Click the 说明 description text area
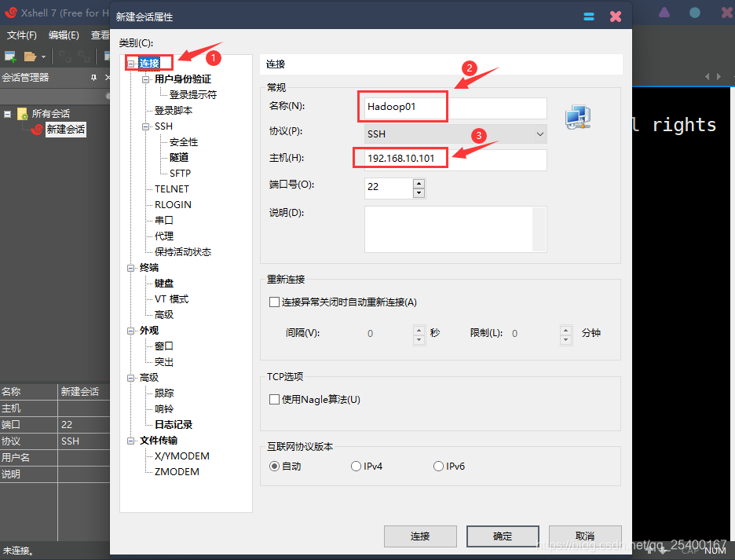This screenshot has width=735, height=560. click(x=455, y=229)
